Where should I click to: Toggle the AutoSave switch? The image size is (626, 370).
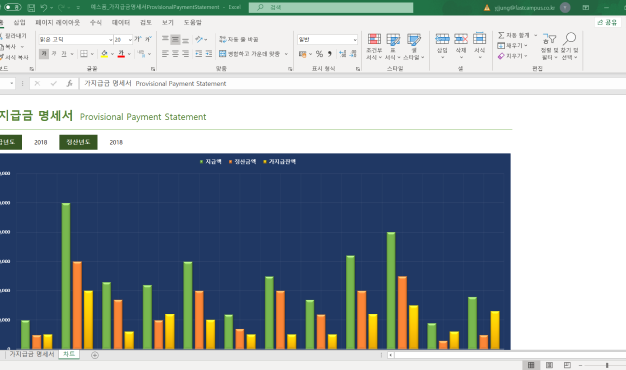click(13, 7)
